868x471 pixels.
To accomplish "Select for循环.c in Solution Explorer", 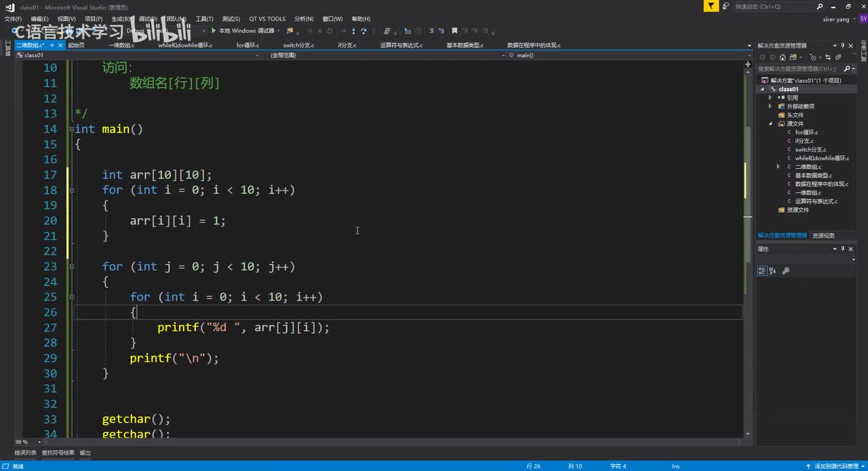I will pos(806,132).
